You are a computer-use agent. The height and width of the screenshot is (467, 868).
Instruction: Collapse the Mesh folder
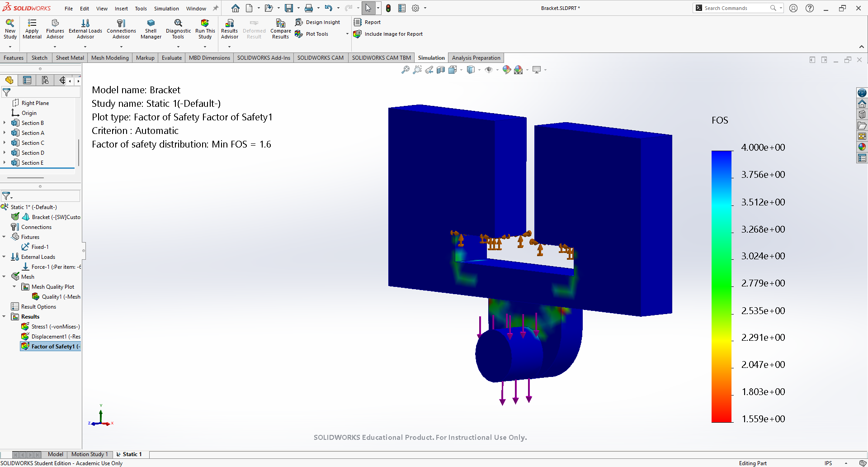click(4, 276)
